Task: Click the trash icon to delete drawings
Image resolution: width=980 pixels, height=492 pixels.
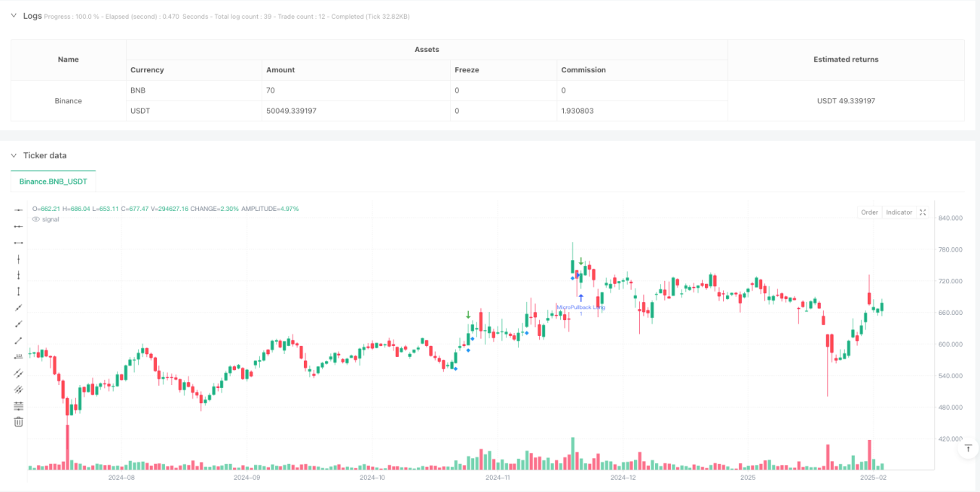Action: (19, 422)
